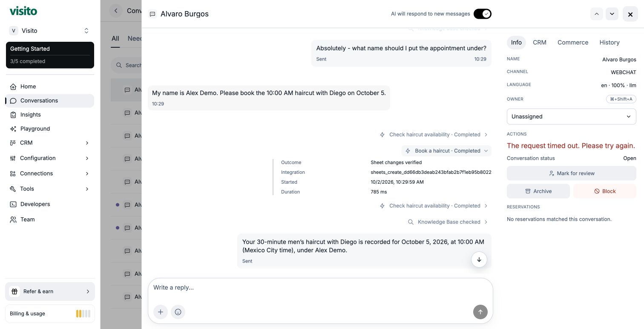Expand first Check haircut availability step above booking
Screen dimensions: 644x329
pyautogui.click(x=434, y=135)
